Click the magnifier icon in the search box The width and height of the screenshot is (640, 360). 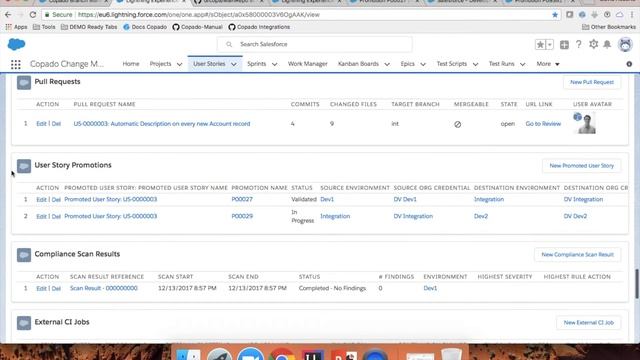point(229,44)
